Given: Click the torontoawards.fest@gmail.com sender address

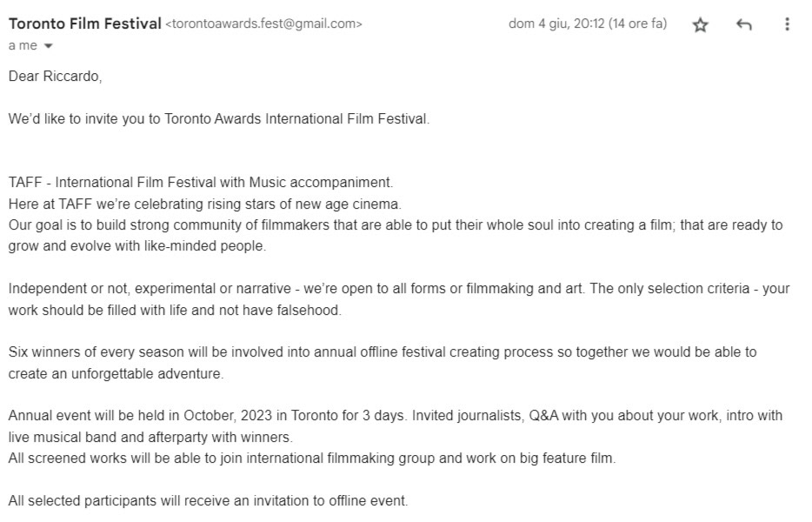Looking at the screenshot, I should 263,24.
